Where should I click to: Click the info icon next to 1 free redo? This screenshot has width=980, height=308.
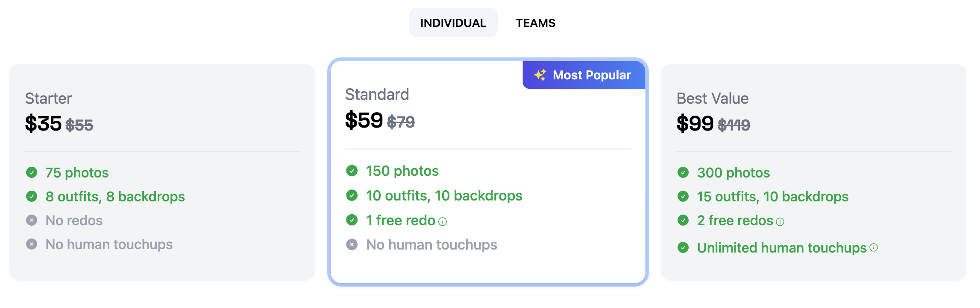click(443, 221)
